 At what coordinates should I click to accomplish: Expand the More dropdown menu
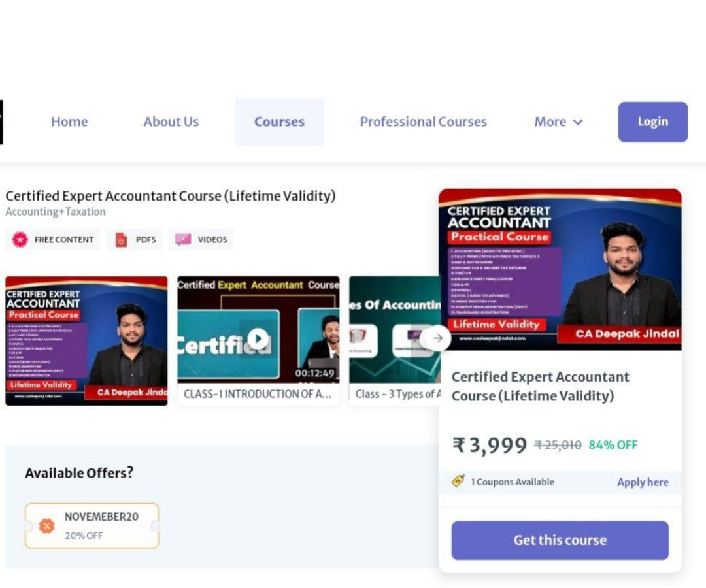coord(558,122)
